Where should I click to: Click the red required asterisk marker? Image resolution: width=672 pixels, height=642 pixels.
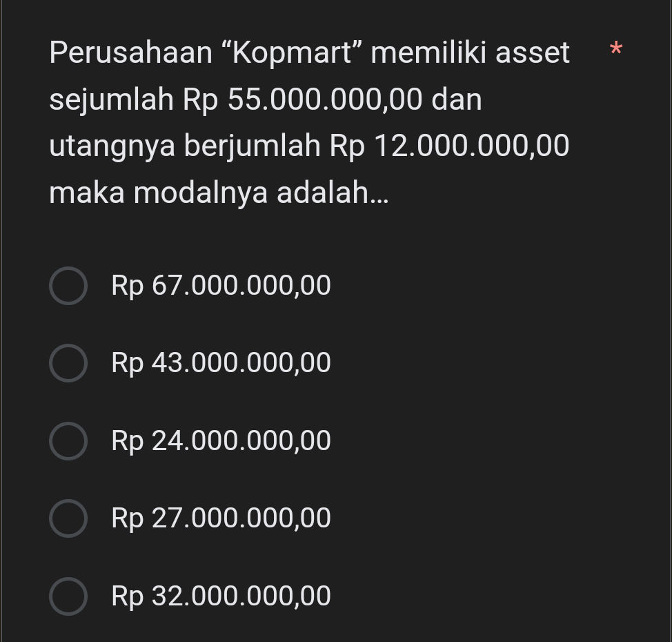click(x=615, y=47)
